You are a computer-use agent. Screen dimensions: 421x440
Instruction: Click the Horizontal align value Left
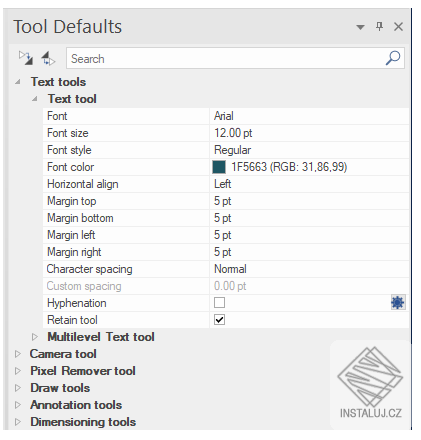(x=222, y=184)
